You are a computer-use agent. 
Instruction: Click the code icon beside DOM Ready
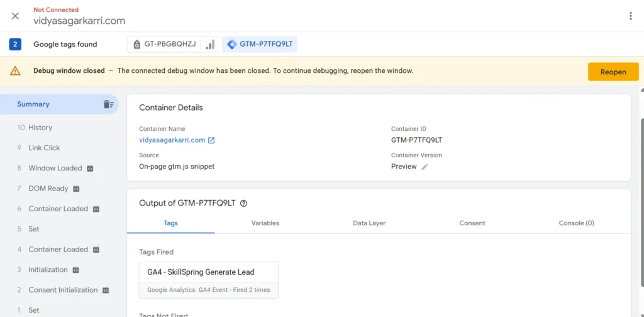(76, 189)
